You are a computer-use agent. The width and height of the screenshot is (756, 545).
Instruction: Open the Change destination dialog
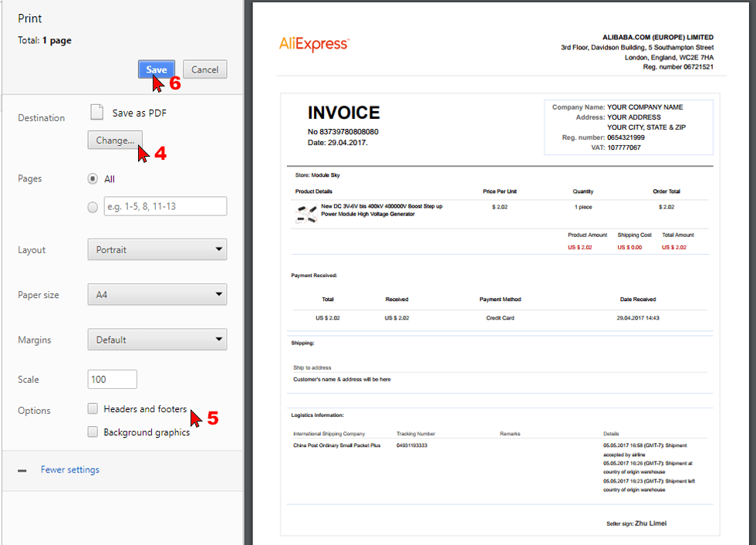pos(115,140)
